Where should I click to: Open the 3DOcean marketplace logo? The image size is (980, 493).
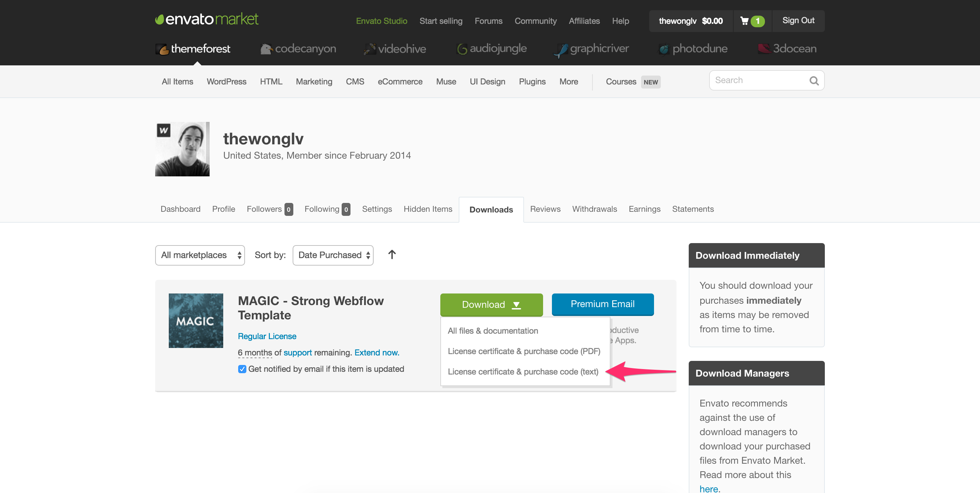click(787, 49)
